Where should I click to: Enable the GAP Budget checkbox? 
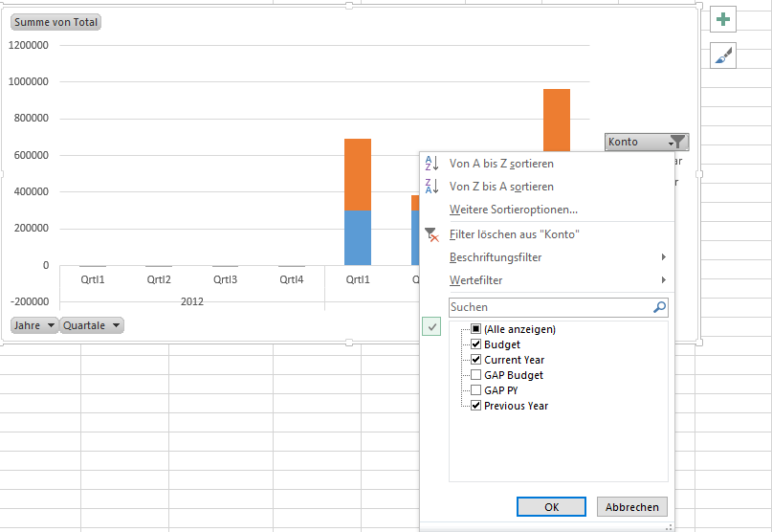coord(476,375)
